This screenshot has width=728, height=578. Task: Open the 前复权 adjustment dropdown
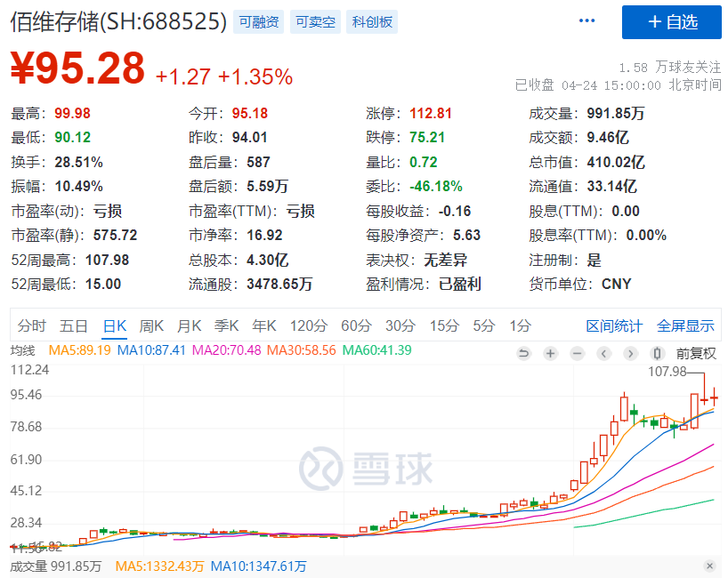tap(695, 354)
